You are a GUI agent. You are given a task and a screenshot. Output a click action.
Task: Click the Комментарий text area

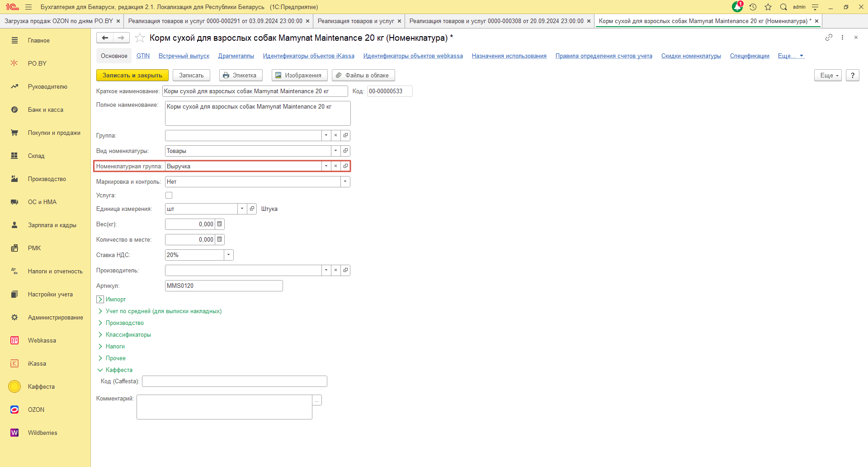point(224,407)
